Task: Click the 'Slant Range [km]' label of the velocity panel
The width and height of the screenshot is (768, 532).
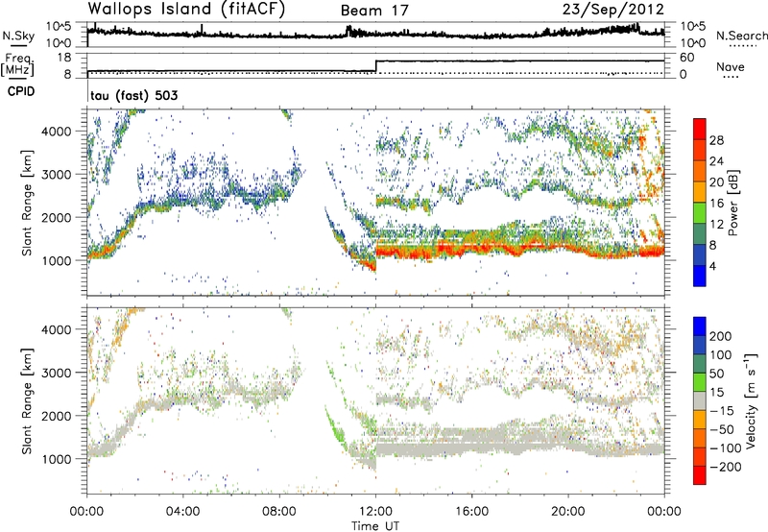Action: pos(27,400)
